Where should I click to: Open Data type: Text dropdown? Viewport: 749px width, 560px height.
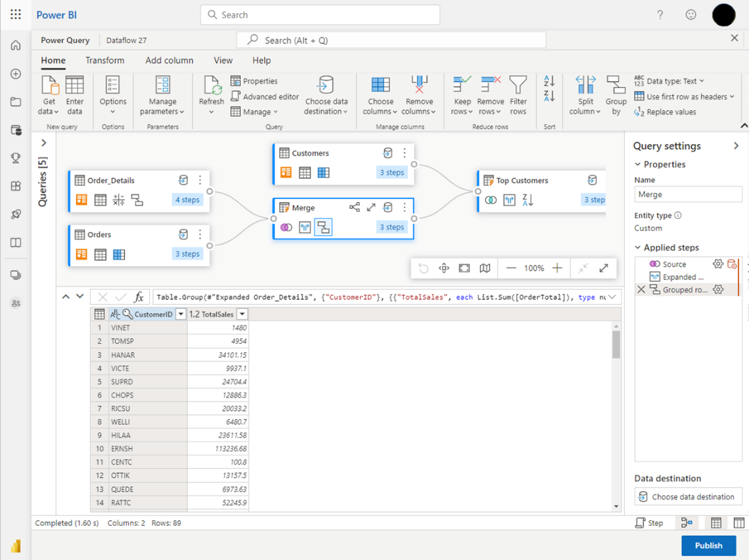669,81
